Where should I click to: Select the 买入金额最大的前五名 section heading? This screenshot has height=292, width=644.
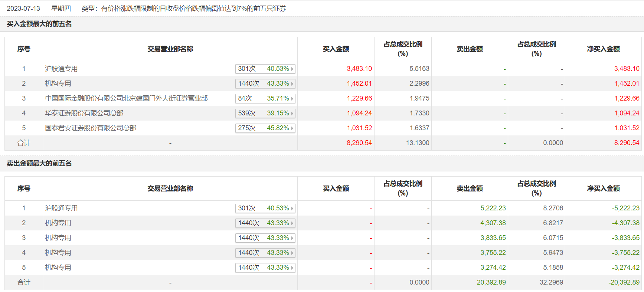click(x=39, y=24)
